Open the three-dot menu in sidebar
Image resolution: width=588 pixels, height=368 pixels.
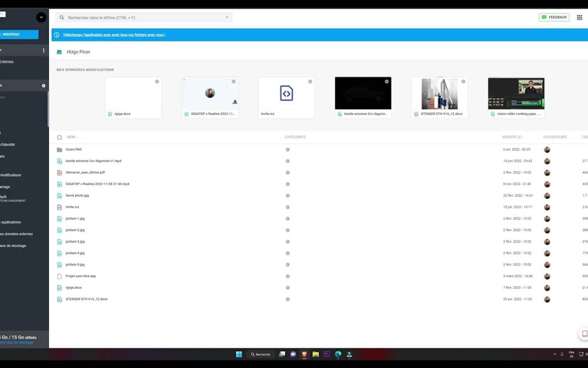[44, 50]
